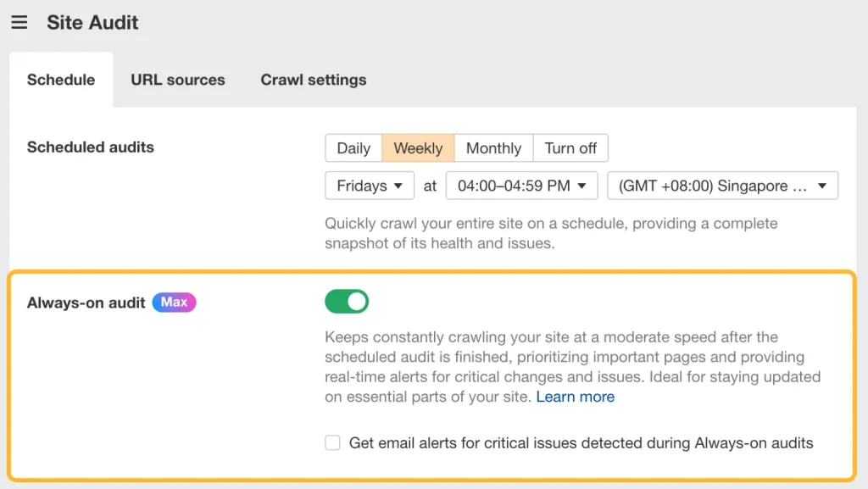The height and width of the screenshot is (489, 868).
Task: Switch to the URL sources tab
Action: [x=178, y=80]
